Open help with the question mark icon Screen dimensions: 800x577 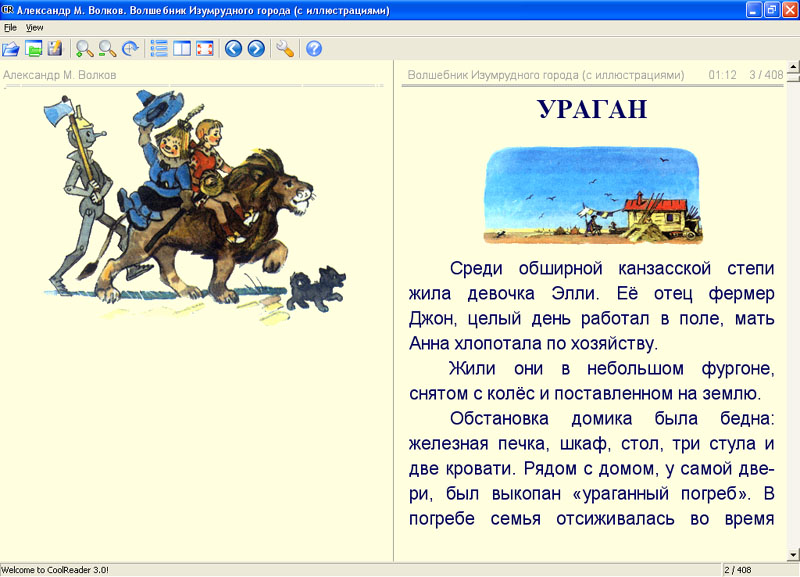(x=314, y=49)
